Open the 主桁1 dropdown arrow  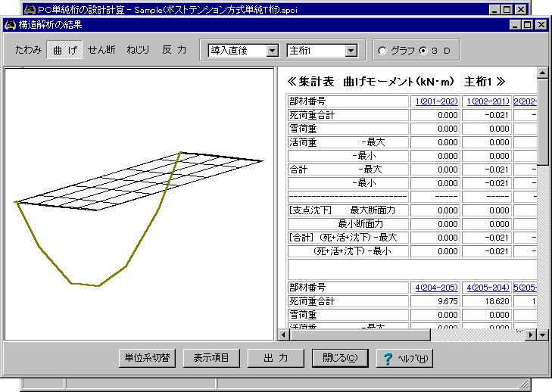tap(351, 51)
